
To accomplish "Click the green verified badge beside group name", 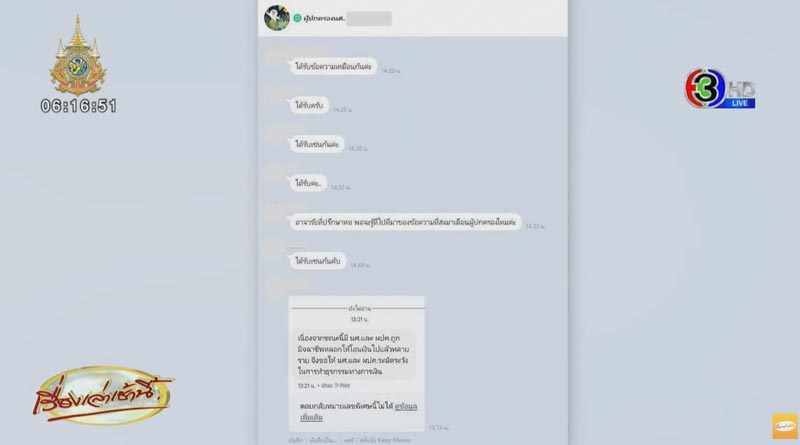I will 297,18.
